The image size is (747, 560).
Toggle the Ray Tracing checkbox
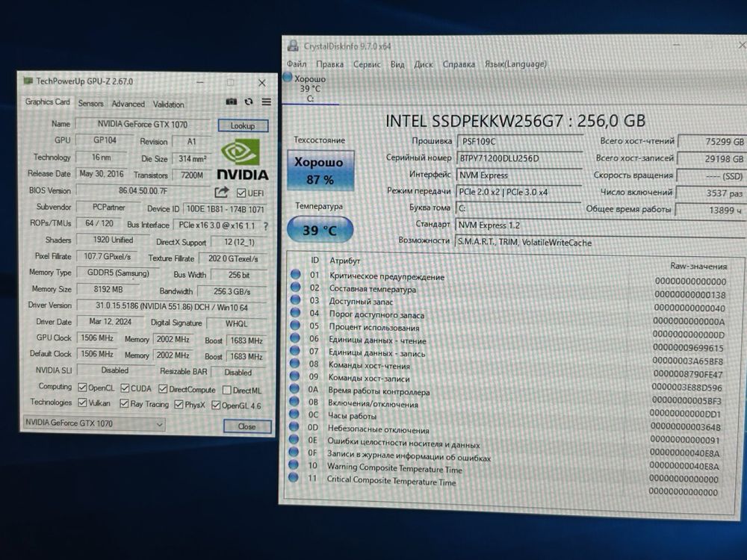pos(124,404)
